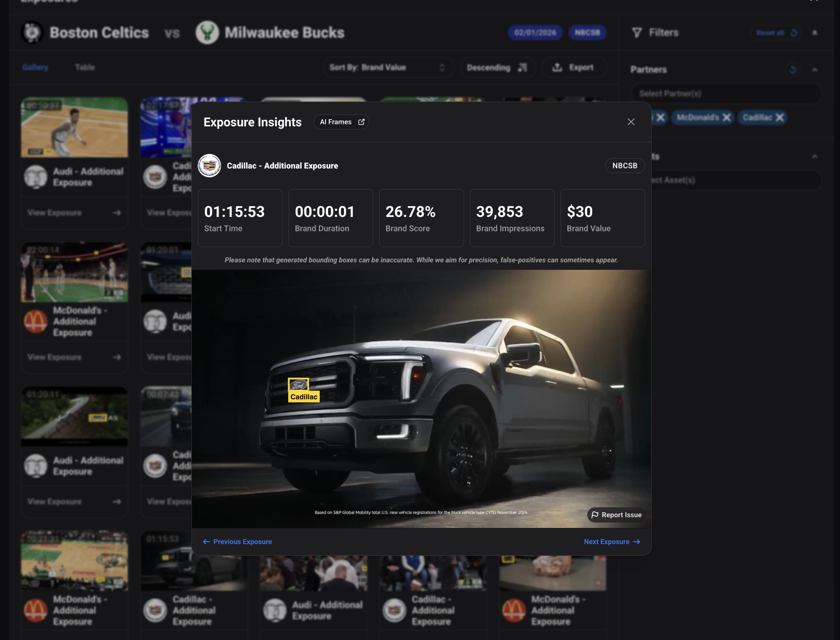The image size is (840, 640).
Task: Click the Boston Celtics team logo
Action: tap(32, 33)
